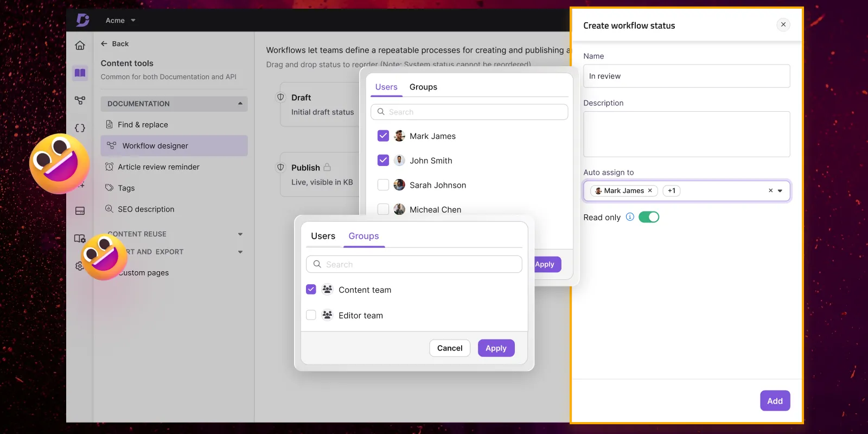Click Sarah Johnson avatar in users list
The width and height of the screenshot is (868, 434).
point(399,184)
